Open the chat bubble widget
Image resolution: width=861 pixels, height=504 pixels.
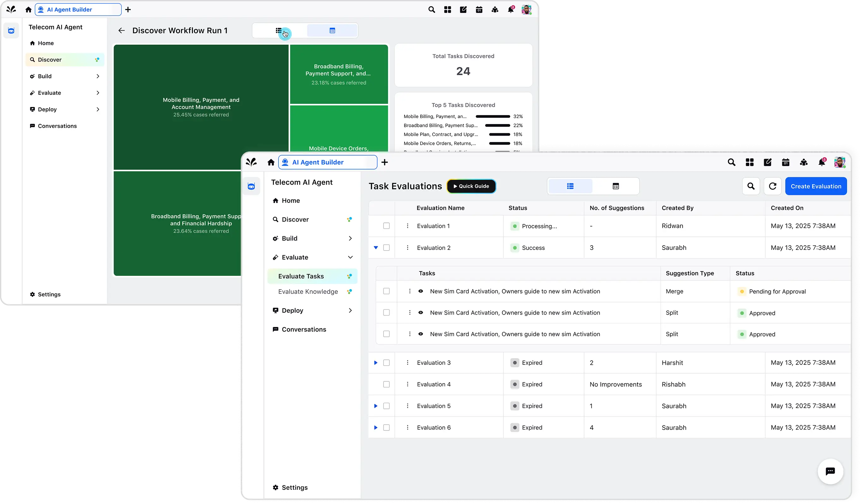coord(830,471)
